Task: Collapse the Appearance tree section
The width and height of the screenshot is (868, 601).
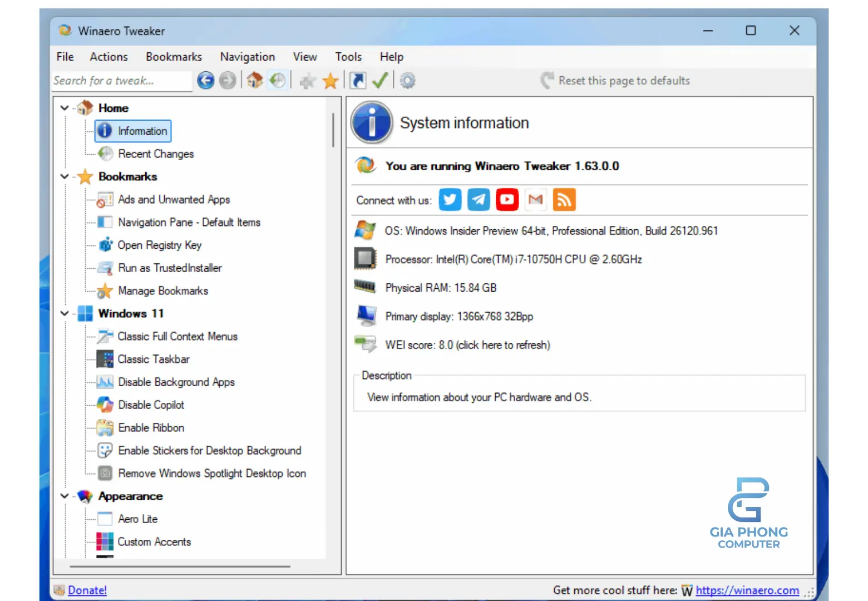Action: point(64,496)
